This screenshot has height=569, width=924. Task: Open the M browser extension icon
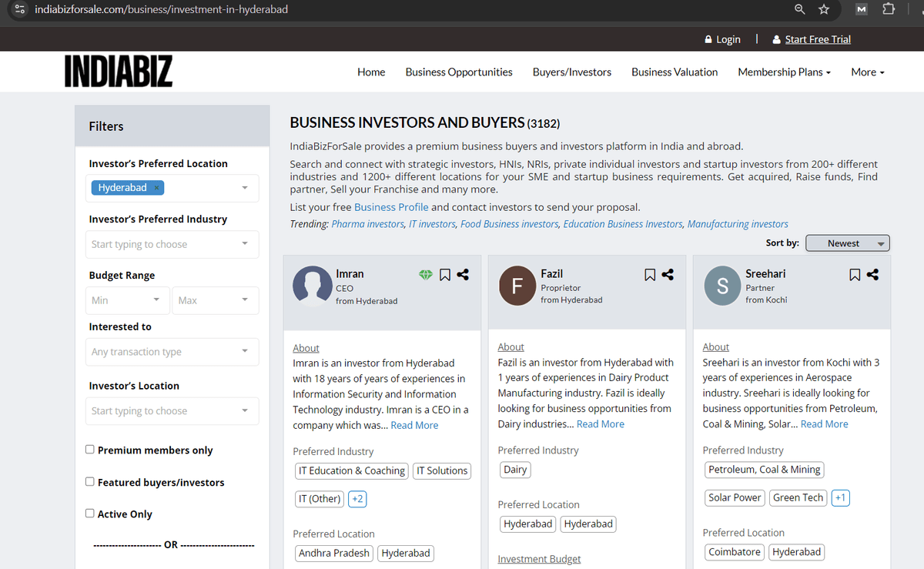tap(862, 9)
